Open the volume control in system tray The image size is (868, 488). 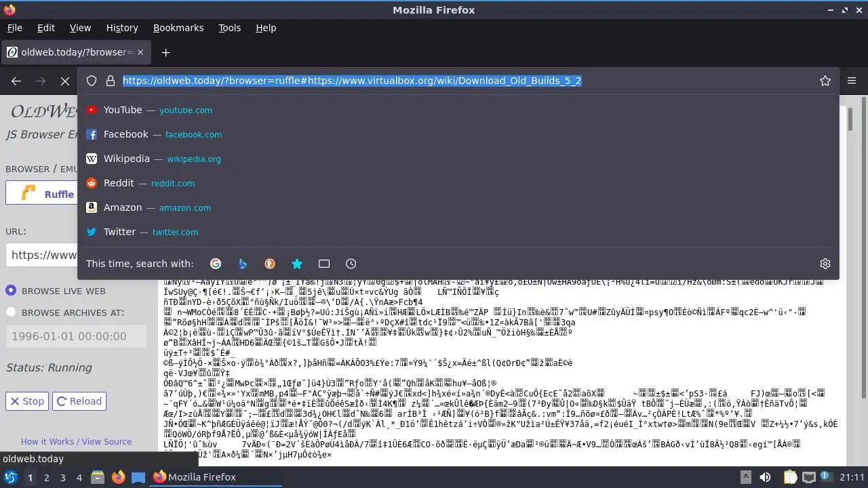(x=766, y=477)
